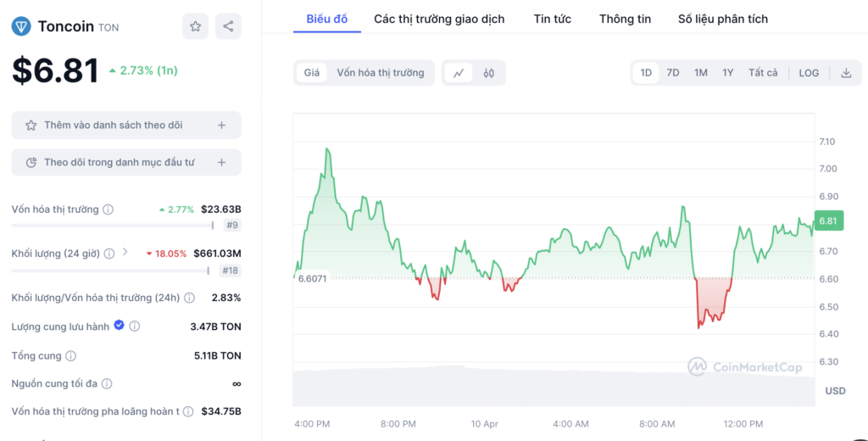
Task: Open Các thị trường giao dịch tab
Action: 439,19
